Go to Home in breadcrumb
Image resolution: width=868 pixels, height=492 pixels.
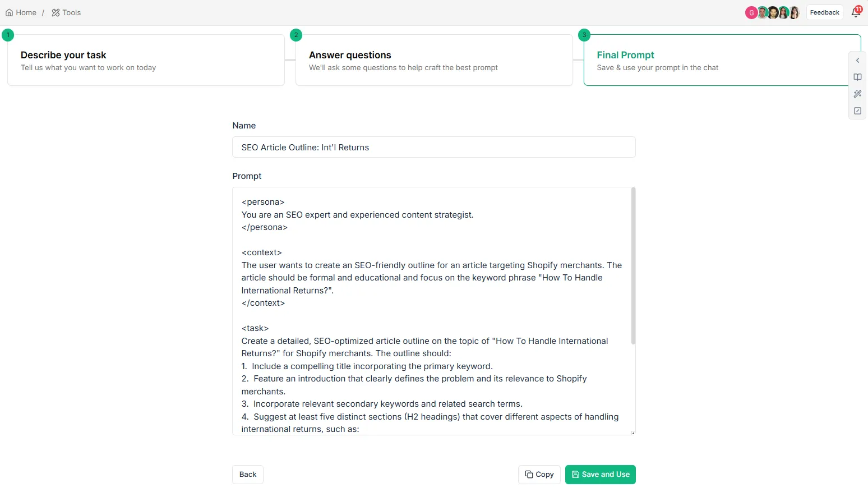point(21,12)
